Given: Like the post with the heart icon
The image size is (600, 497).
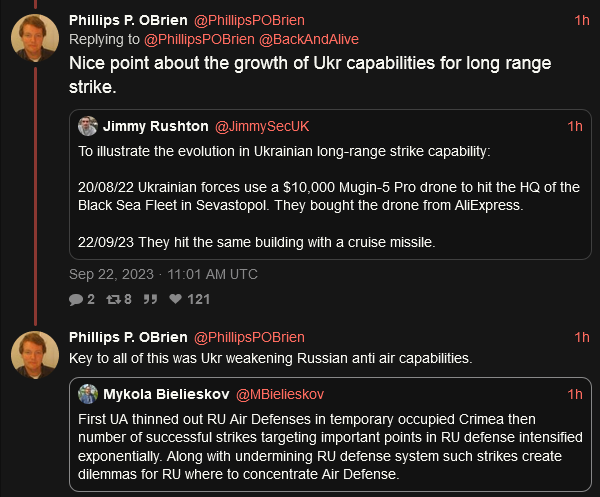Looking at the screenshot, I should click(x=176, y=298).
